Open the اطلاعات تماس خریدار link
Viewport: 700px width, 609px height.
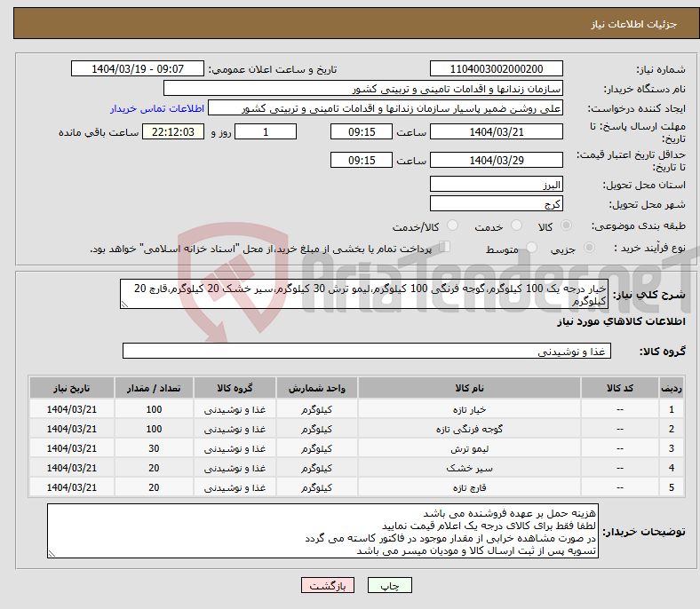tap(157, 108)
